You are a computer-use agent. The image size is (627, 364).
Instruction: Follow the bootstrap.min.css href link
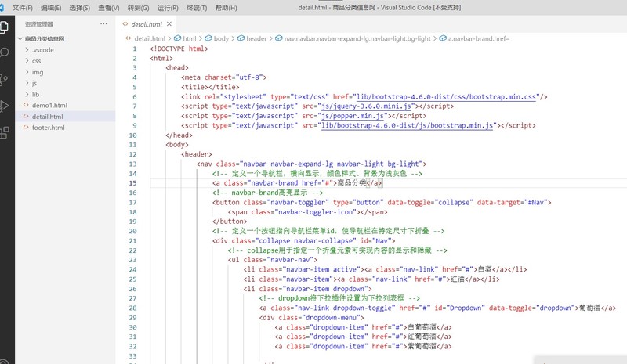click(446, 97)
